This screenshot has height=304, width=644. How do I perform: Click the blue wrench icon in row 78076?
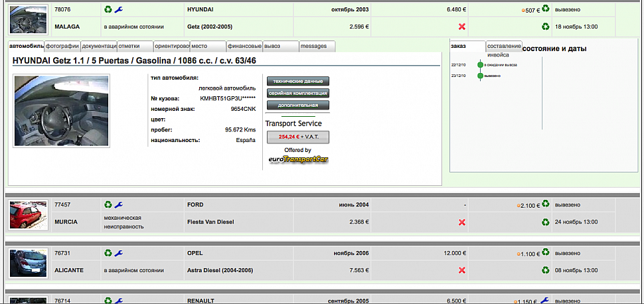click(118, 9)
